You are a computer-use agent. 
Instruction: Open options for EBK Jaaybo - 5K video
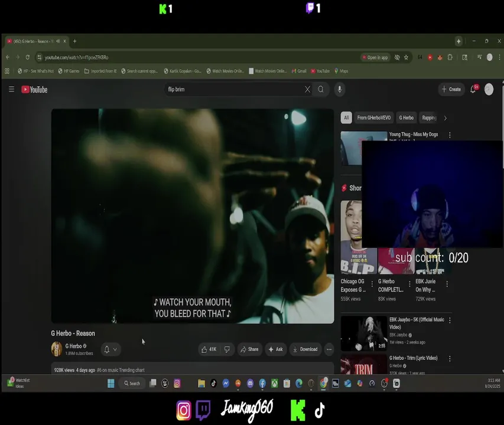click(x=450, y=321)
